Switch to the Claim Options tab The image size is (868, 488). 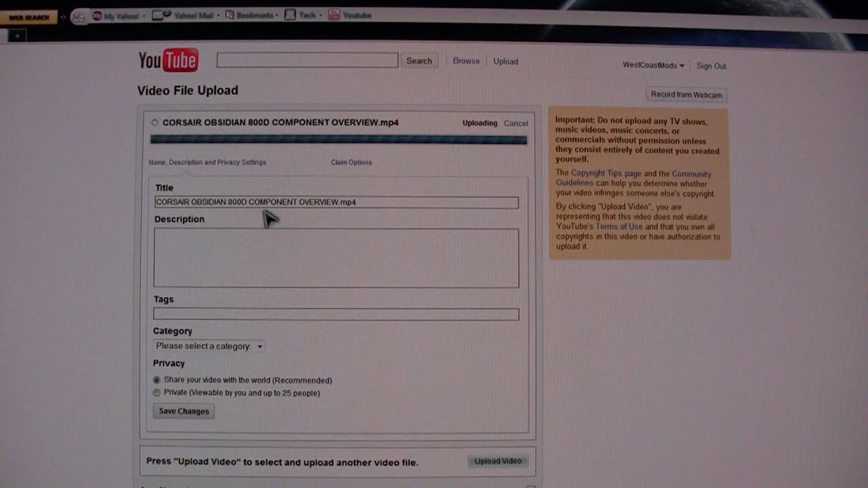pyautogui.click(x=351, y=163)
